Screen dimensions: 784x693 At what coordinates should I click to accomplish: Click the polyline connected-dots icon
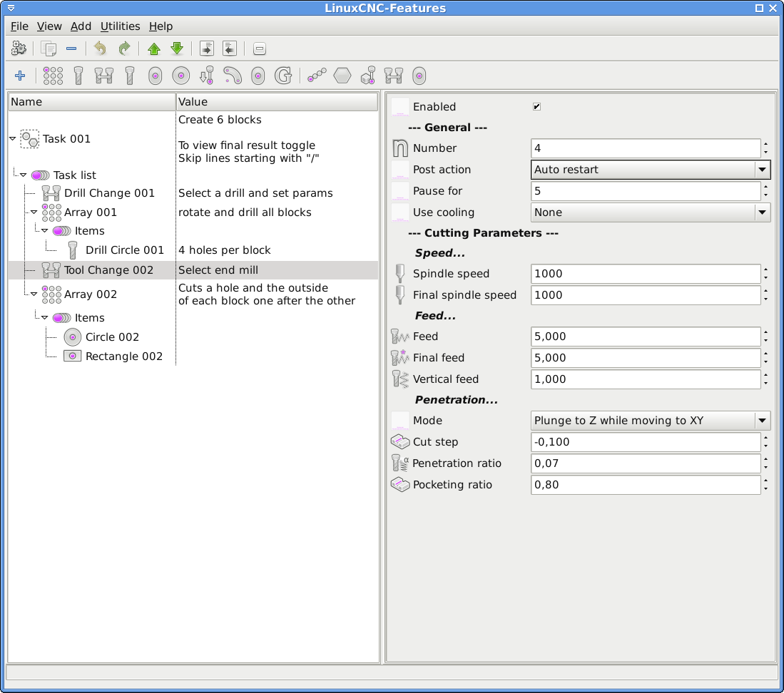click(x=317, y=75)
